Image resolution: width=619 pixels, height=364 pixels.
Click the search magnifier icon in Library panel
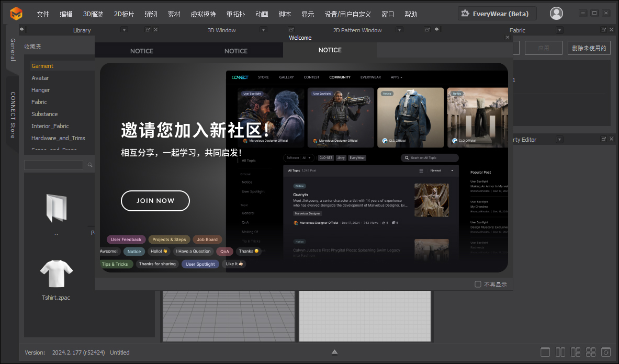pos(89,164)
